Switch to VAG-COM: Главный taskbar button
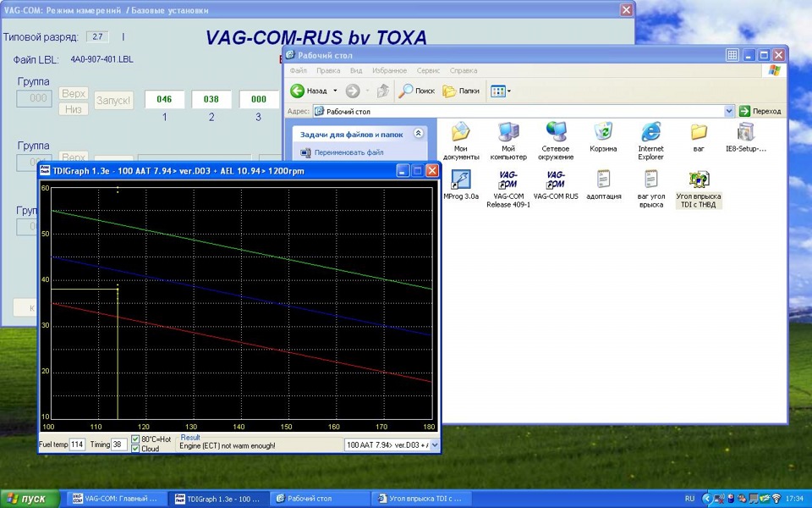Image resolution: width=812 pixels, height=508 pixels. [x=117, y=499]
